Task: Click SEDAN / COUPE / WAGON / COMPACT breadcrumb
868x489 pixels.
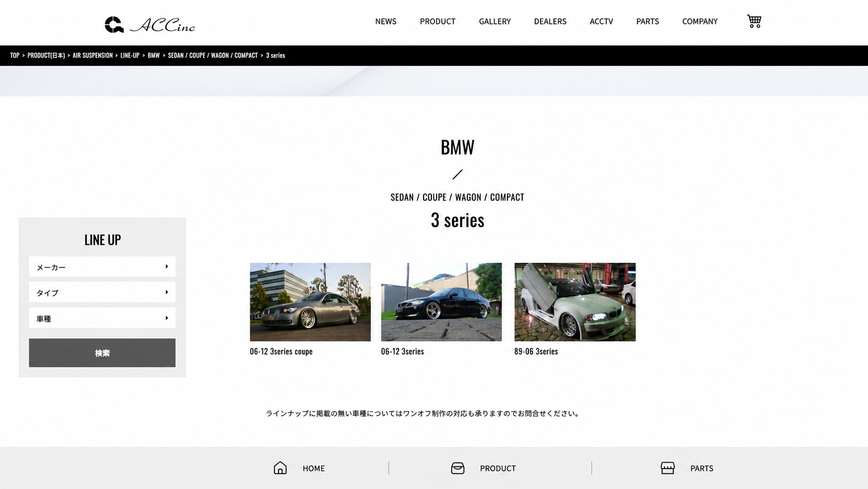Action: (x=213, y=55)
